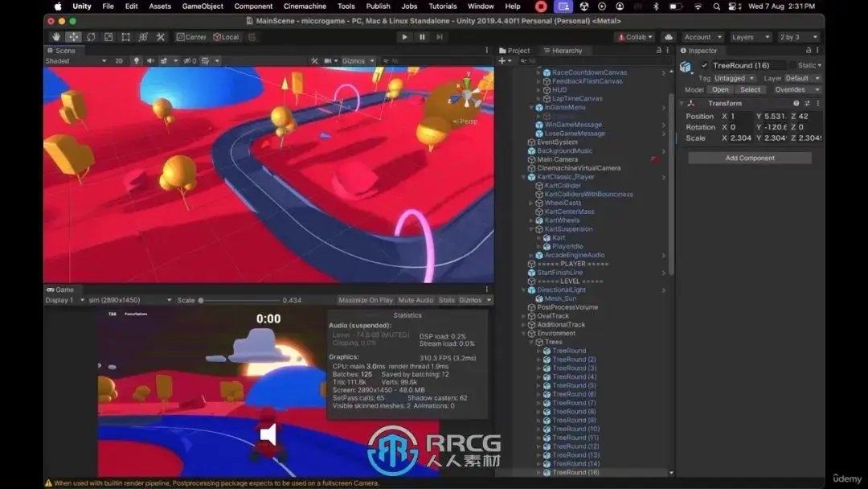Toggle scene lighting bulb icon
Image resolution: width=868 pixels, height=489 pixels.
(136, 61)
